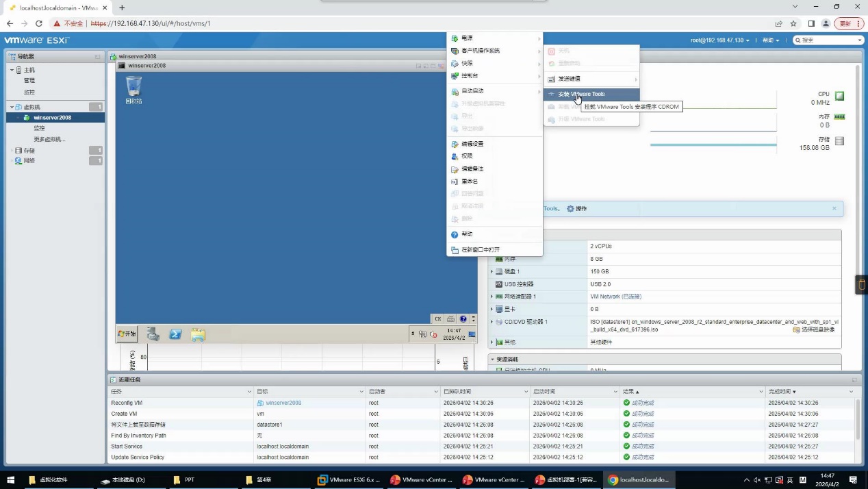Expand the CD/DVD 驱动器 1 row

(x=492, y=322)
